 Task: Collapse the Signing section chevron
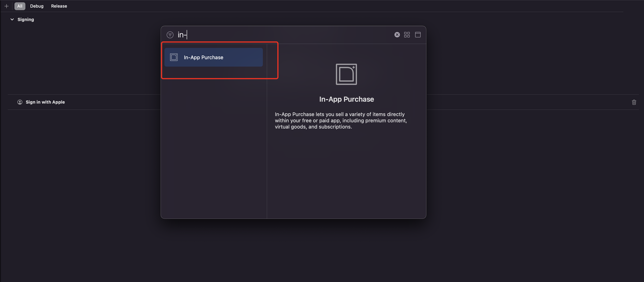pos(12,20)
